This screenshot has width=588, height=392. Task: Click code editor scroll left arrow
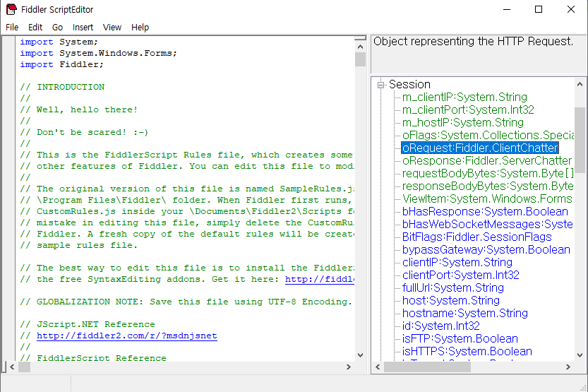pos(12,367)
